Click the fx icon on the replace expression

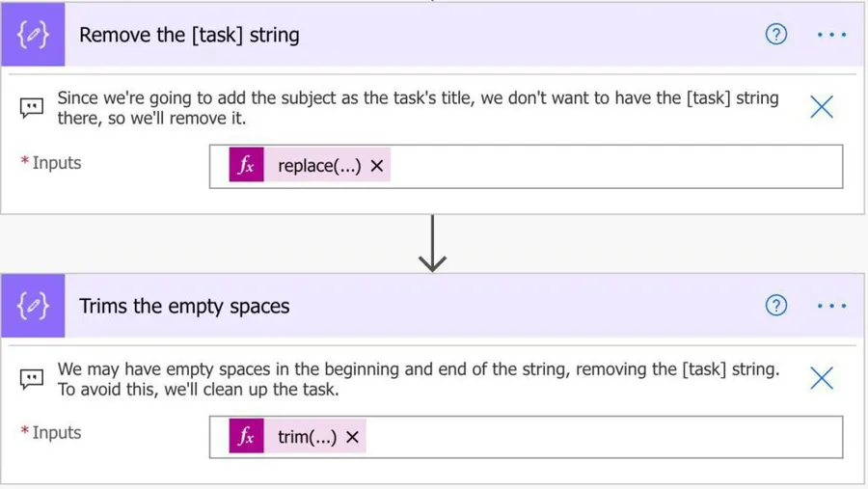(246, 166)
